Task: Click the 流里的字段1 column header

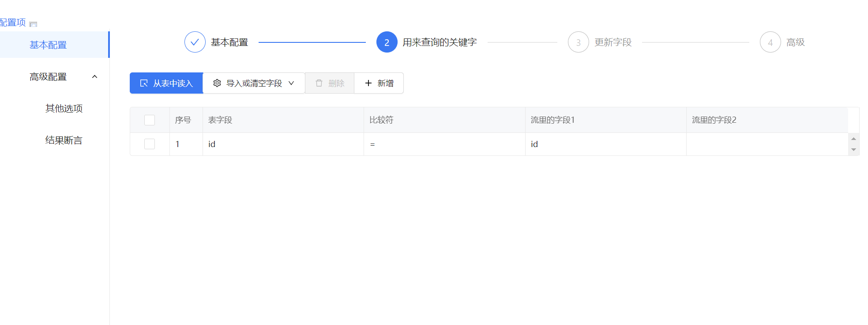Action: 606,120
